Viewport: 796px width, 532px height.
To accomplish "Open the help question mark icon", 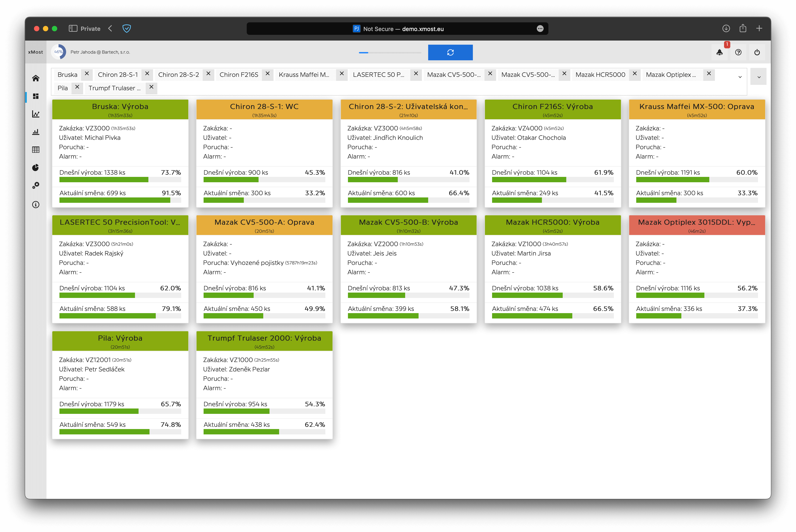I will pyautogui.click(x=738, y=52).
